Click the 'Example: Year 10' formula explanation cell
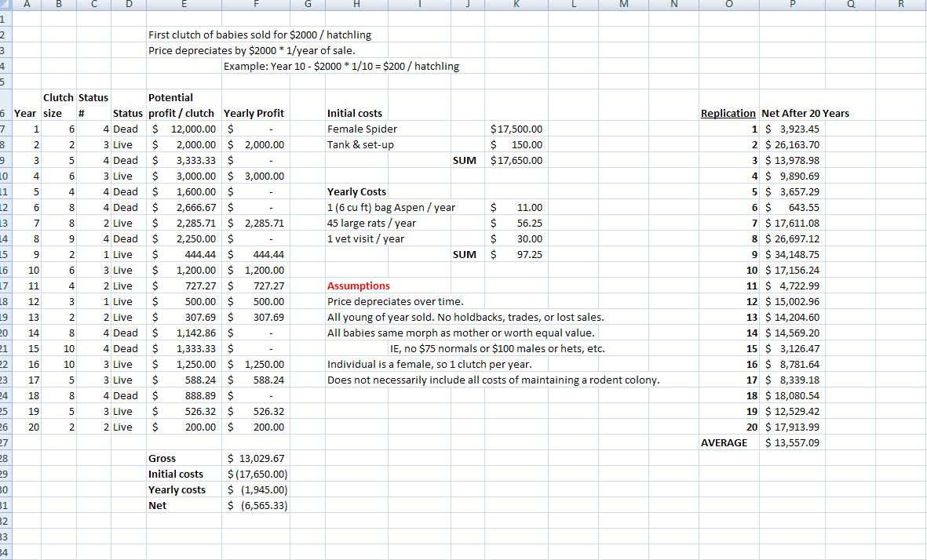The height and width of the screenshot is (560, 927). (341, 66)
